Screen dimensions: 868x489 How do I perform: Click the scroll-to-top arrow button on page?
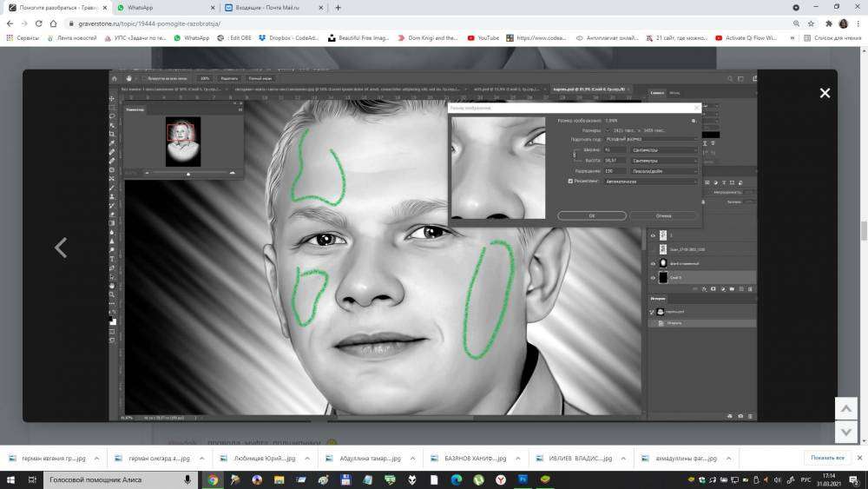click(x=845, y=409)
